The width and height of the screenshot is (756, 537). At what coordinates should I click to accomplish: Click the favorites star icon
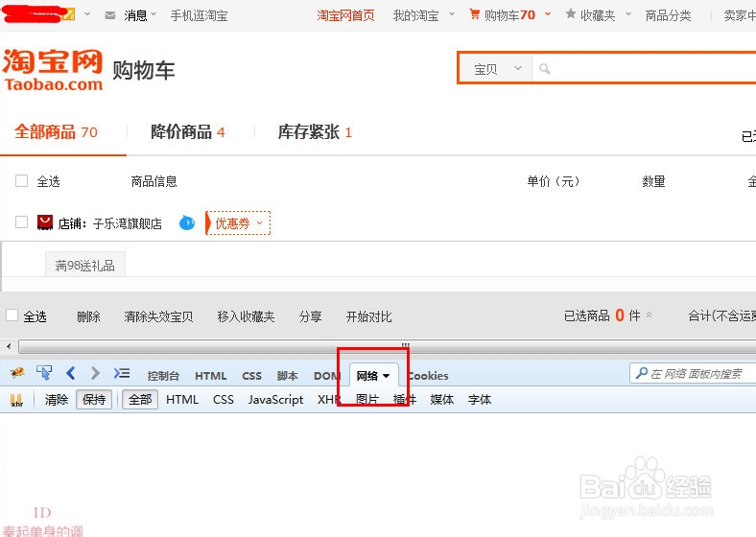click(571, 14)
